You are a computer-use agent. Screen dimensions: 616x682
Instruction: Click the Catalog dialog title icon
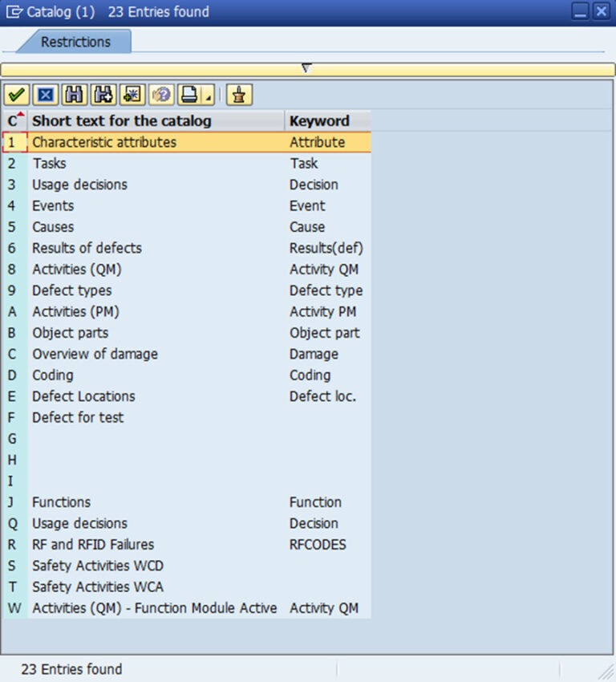(14, 12)
